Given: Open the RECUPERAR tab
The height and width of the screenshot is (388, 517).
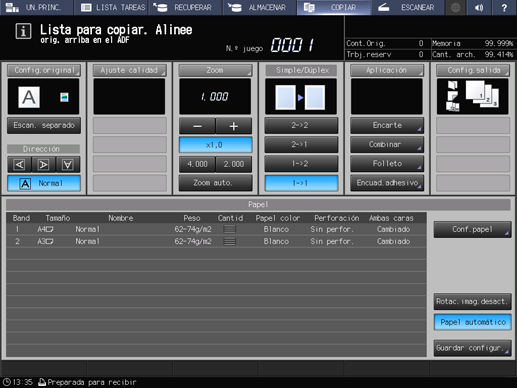Looking at the screenshot, I should pyautogui.click(x=185, y=7).
